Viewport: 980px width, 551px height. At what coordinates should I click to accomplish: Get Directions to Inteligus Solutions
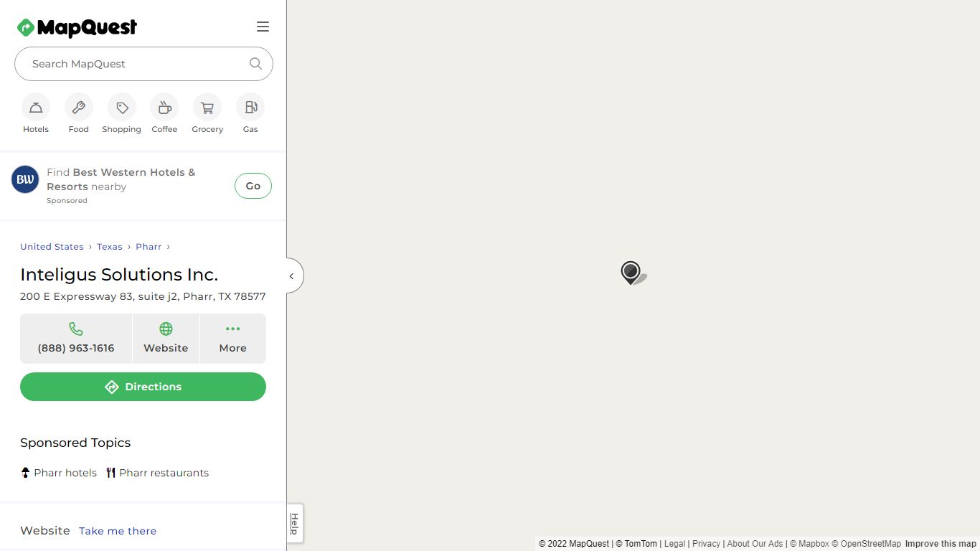[x=143, y=387]
